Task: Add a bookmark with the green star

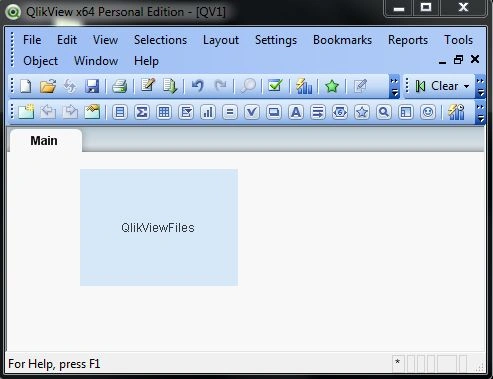Action: [x=332, y=86]
